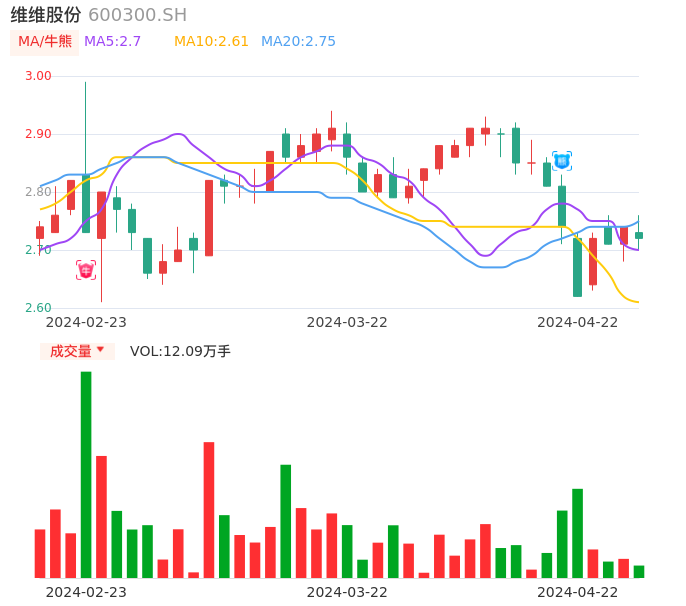Viewport: 686px width, 606px height.
Task: Click the MA/牛熊 indicator tab
Action: (x=45, y=42)
